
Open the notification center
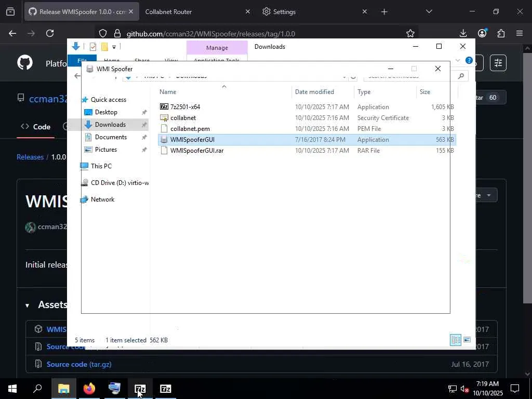pos(515,389)
